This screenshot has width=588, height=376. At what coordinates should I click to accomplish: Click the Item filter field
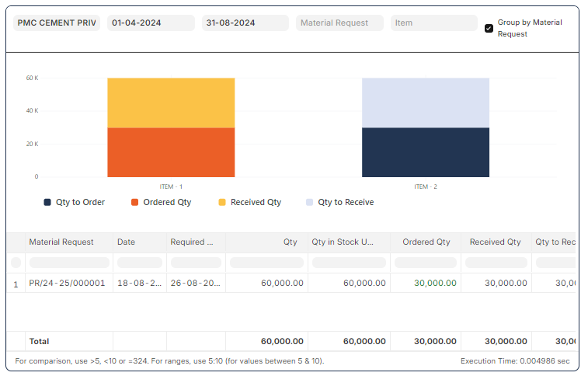(433, 23)
